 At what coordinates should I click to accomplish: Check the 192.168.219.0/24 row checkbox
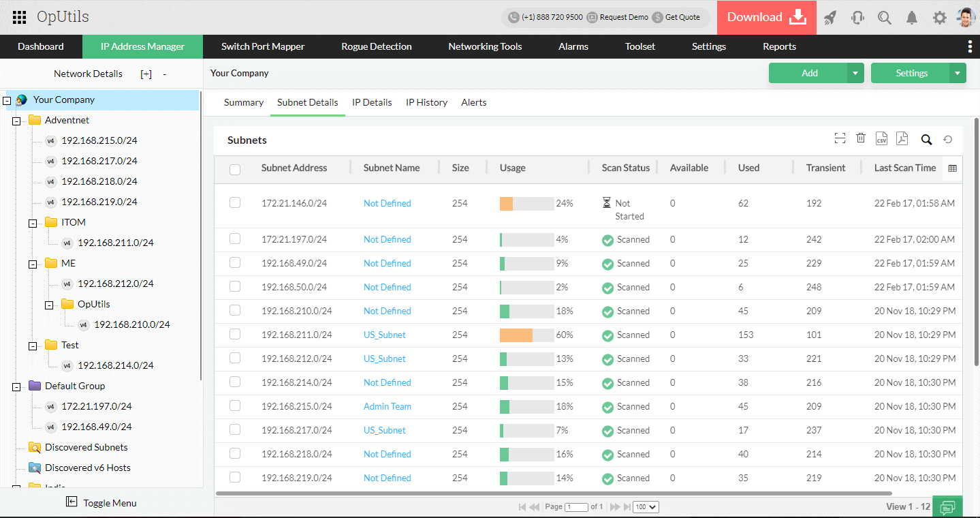[235, 477]
